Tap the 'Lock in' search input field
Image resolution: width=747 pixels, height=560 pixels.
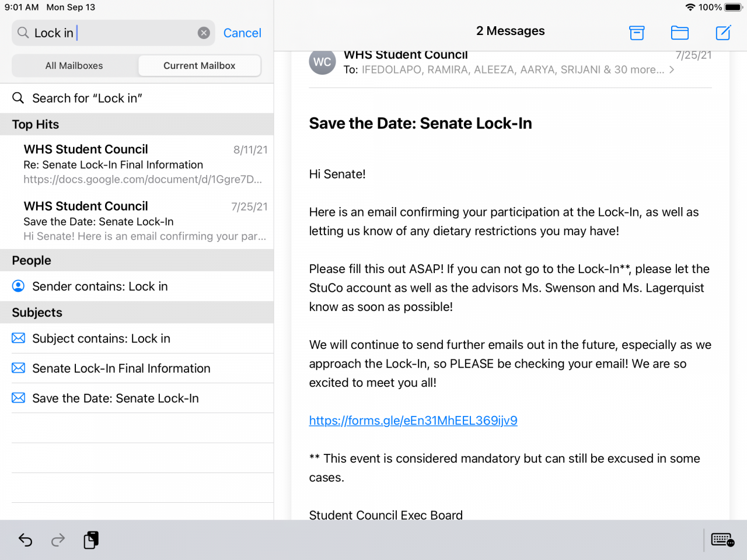point(113,33)
